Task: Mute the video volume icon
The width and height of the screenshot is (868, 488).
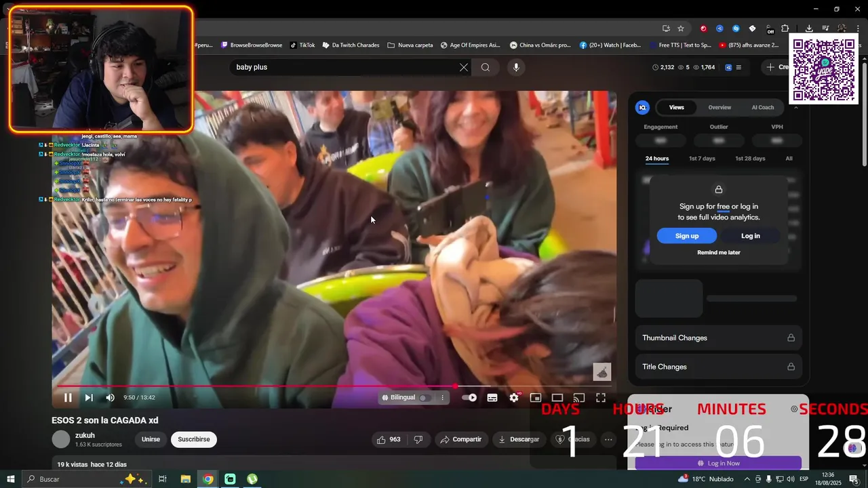Action: pyautogui.click(x=110, y=398)
